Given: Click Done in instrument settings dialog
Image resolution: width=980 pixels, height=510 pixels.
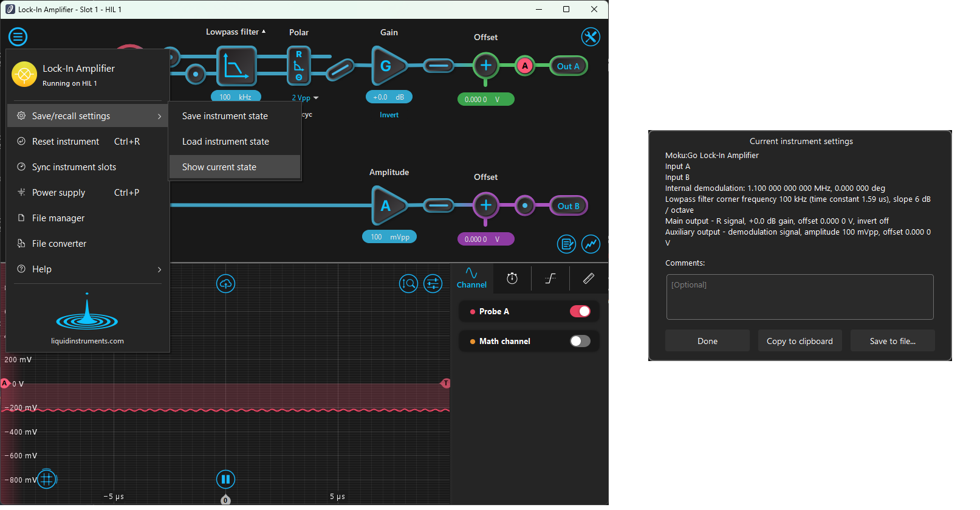Looking at the screenshot, I should (707, 341).
